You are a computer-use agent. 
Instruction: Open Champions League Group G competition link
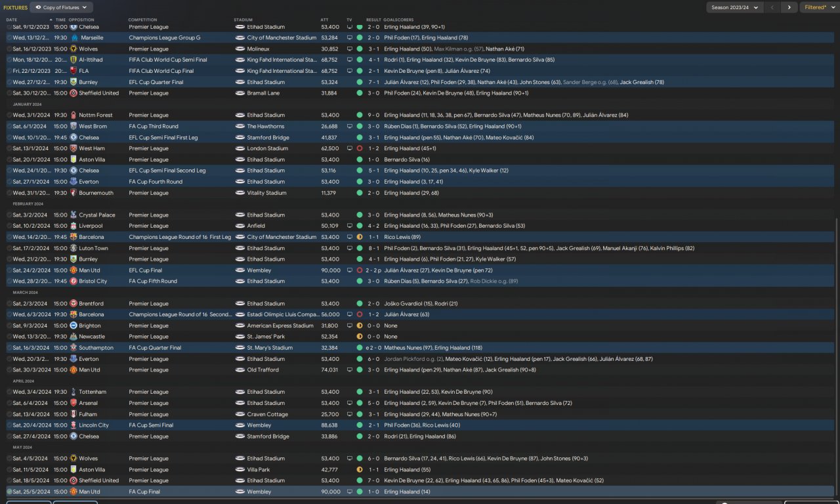[165, 38]
